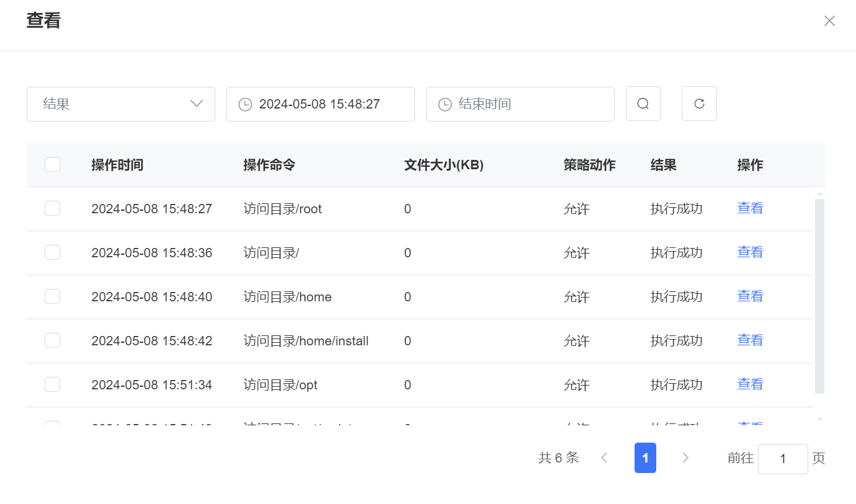
Task: Open the 结果 filter dropdown
Action: coord(121,104)
